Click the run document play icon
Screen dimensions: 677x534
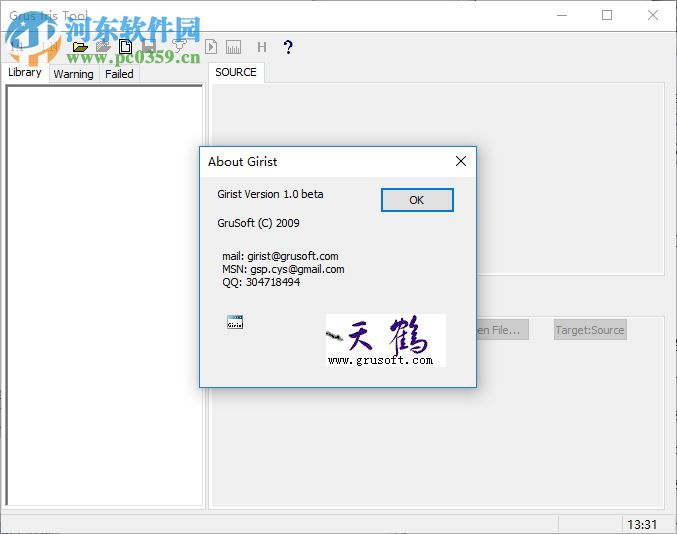[x=211, y=47]
